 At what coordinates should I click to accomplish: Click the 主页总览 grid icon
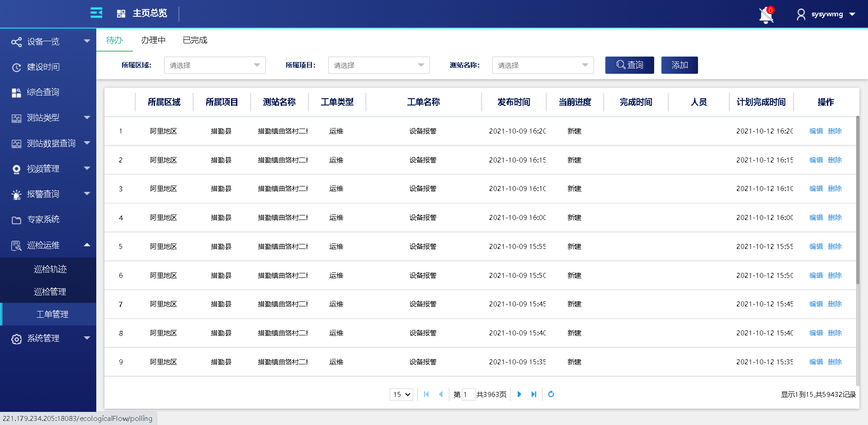pos(121,14)
